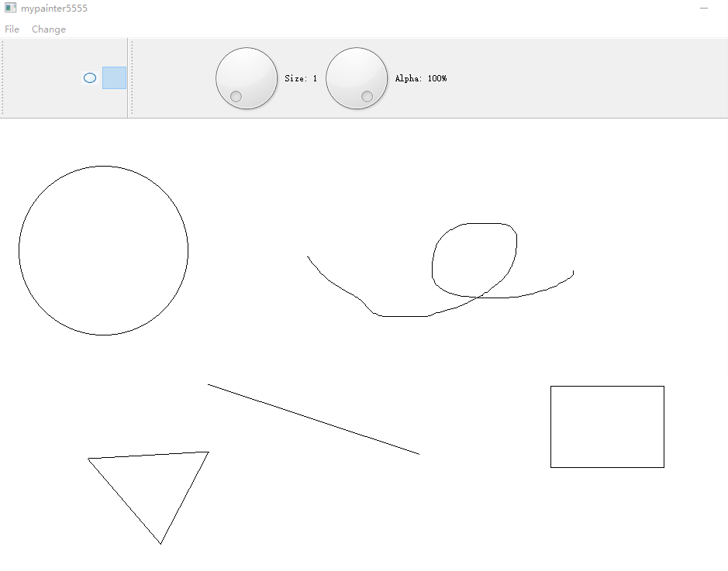
Task: Click the dotted toolbar drag handle on the far left
Action: (x=3, y=77)
